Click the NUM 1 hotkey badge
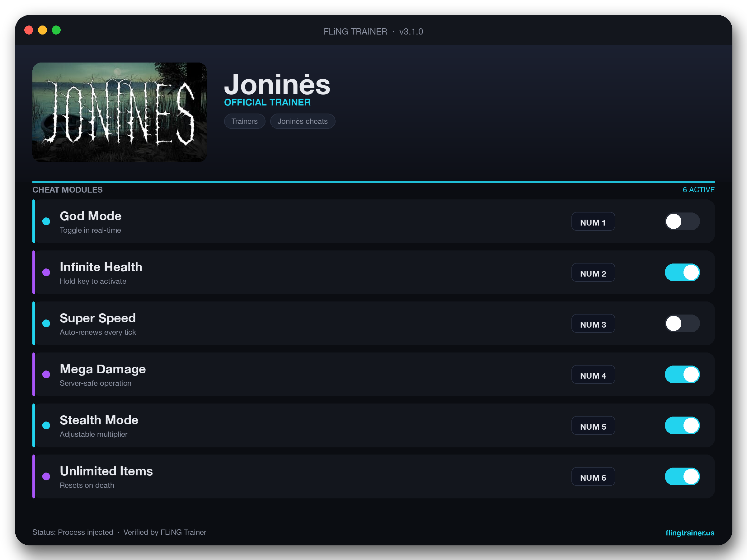This screenshot has width=747, height=560. 593,222
